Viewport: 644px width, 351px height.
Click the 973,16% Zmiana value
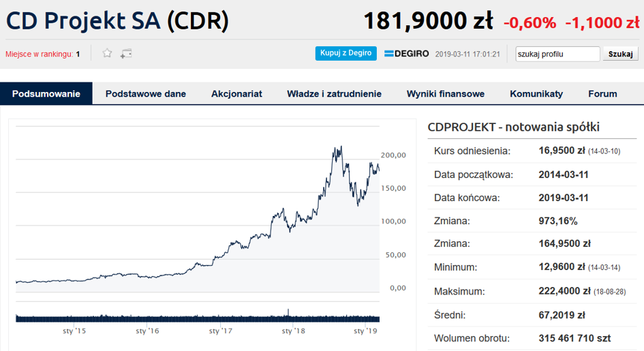pyautogui.click(x=558, y=221)
